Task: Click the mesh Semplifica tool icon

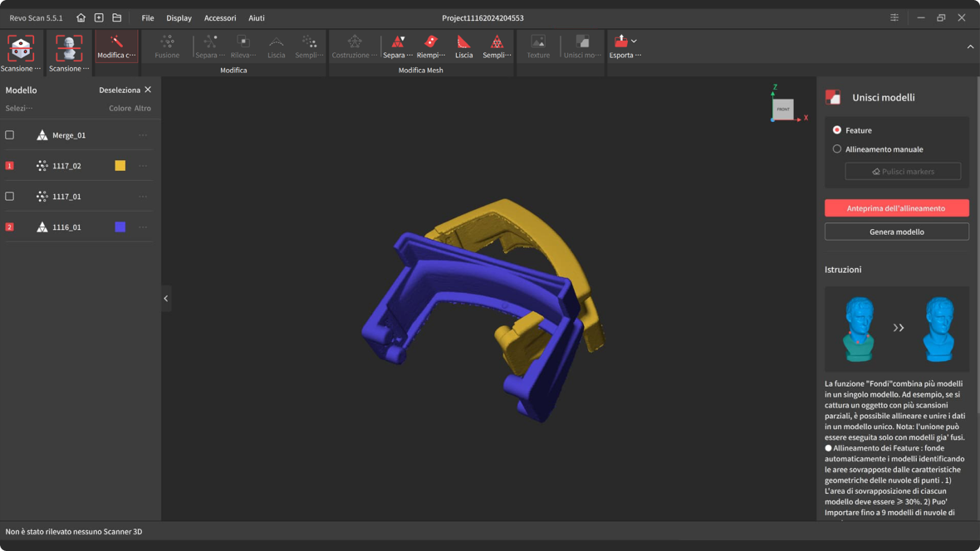Action: click(497, 42)
